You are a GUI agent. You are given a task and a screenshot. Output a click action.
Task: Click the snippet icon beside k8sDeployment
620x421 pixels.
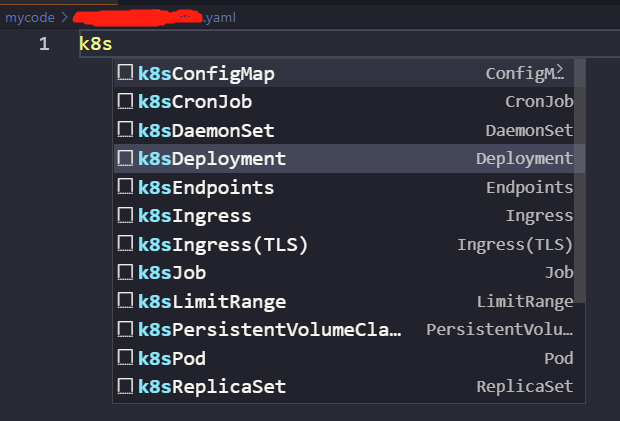point(125,158)
